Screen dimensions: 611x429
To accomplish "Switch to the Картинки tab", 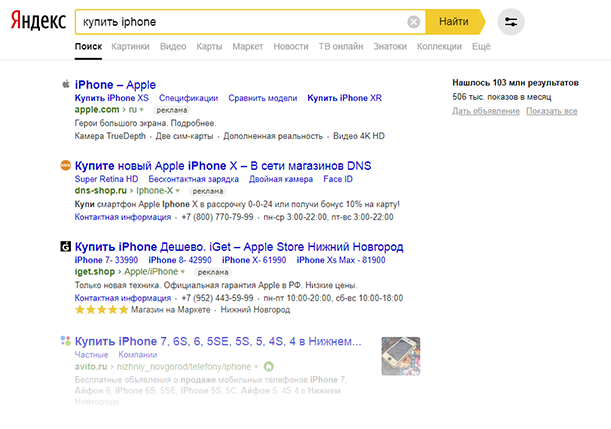I will (131, 47).
